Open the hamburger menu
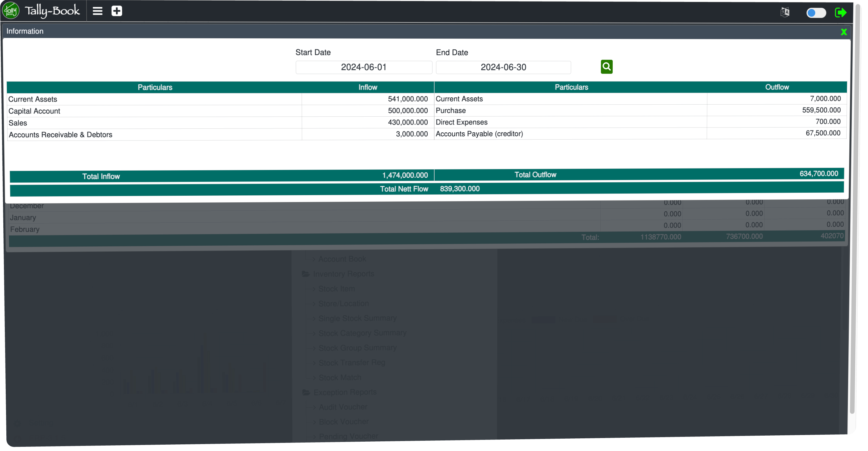The image size is (868, 451). pos(97,11)
